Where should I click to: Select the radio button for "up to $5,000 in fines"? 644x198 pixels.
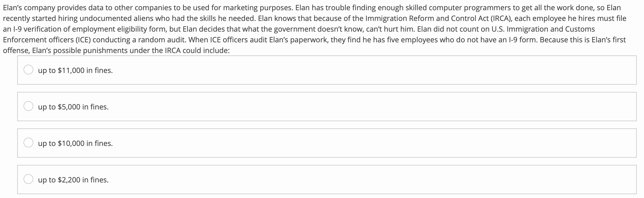coord(28,106)
